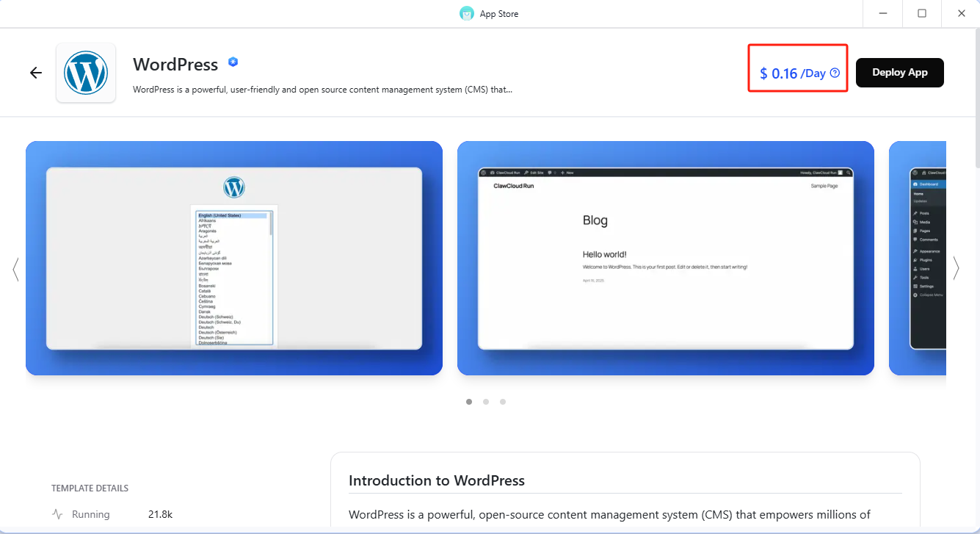Click the App Store icon in title bar
Viewport: 980px width, 534px height.
click(x=467, y=13)
